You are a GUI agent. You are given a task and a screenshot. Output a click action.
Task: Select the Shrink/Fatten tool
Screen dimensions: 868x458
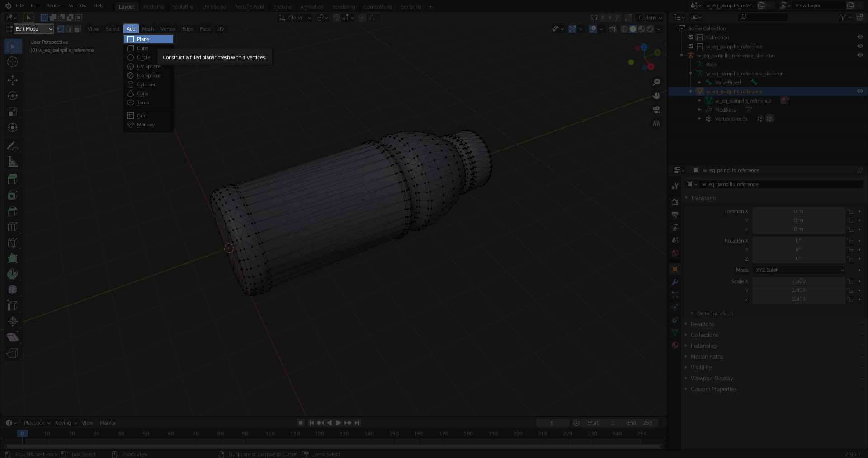tap(13, 322)
